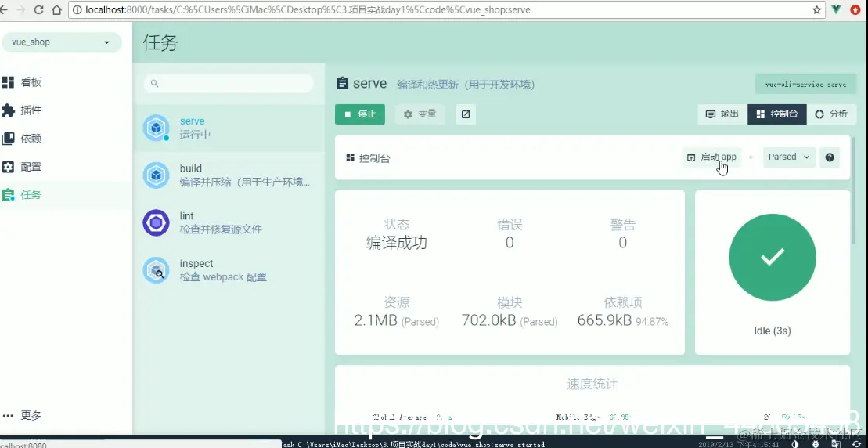Click the lint task eslint icon
Image resolution: width=868 pixels, height=448 pixels.
point(156,222)
